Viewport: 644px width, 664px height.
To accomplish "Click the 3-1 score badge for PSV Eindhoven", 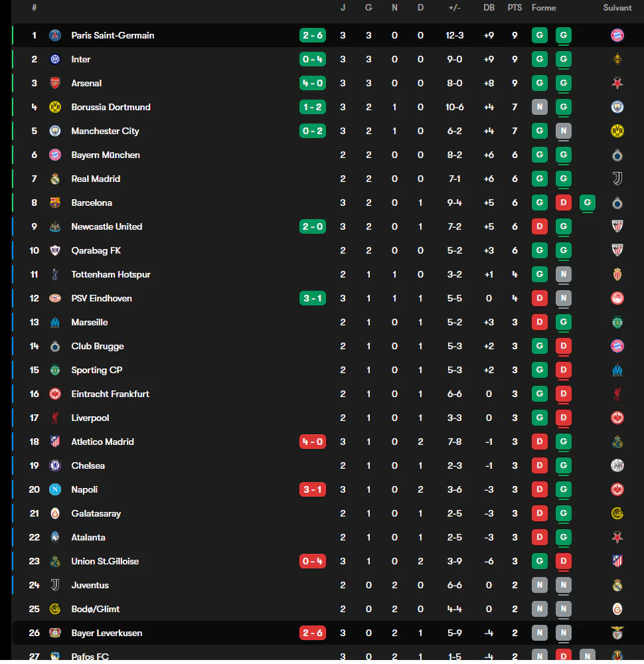I will coord(313,299).
